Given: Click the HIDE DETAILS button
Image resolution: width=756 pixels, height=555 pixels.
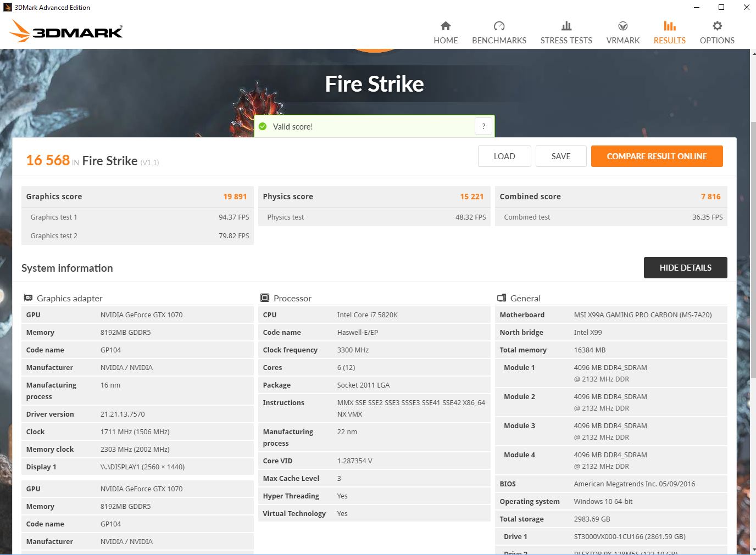Looking at the screenshot, I should click(x=686, y=267).
